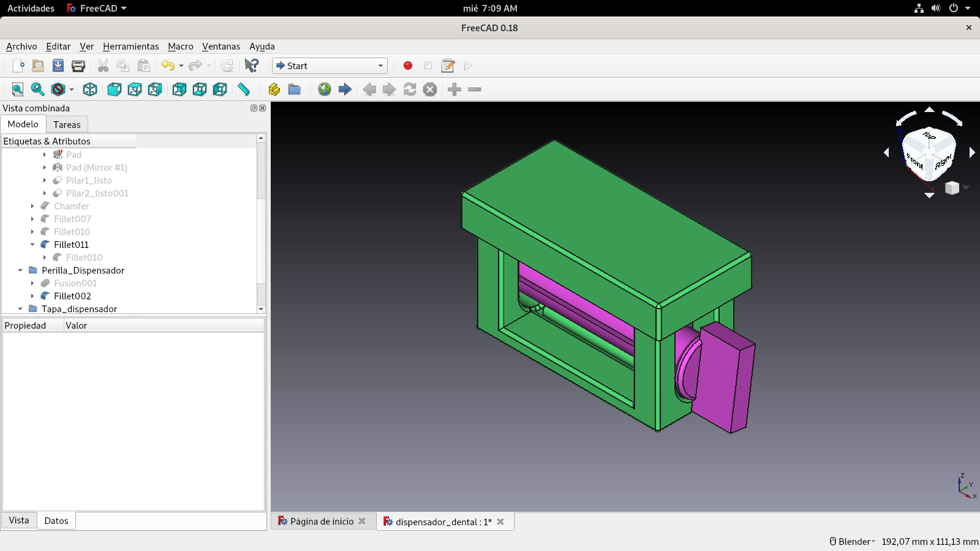Select Perilla_Dispensador in the model tree
980x551 pixels.
pos(83,270)
